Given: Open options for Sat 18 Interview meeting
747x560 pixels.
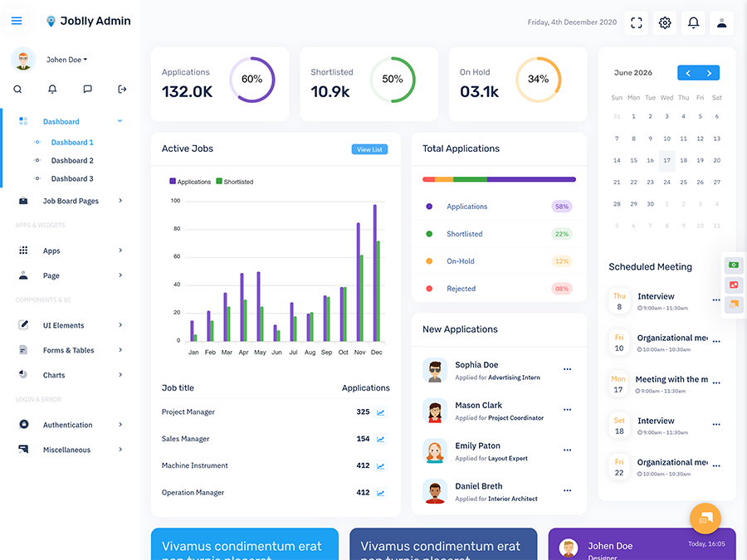Looking at the screenshot, I should [716, 424].
